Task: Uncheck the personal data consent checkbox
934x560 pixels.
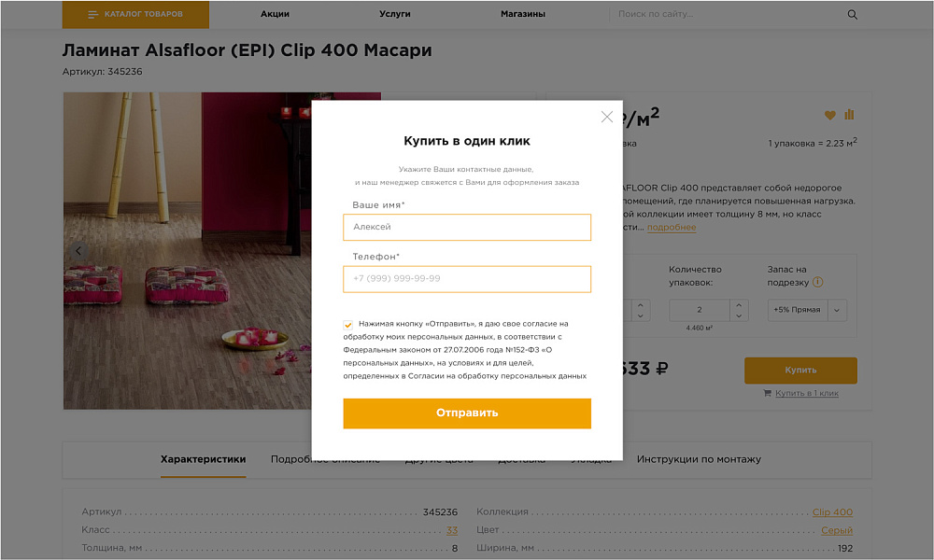Action: (x=347, y=324)
